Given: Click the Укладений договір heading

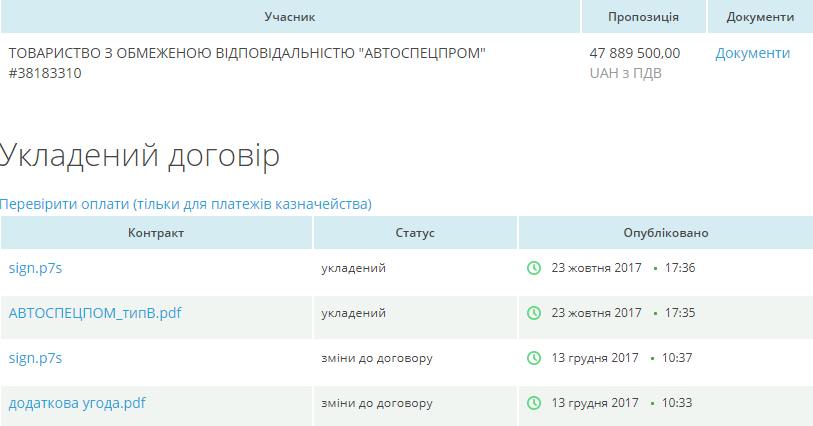Looking at the screenshot, I should tap(140, 155).
